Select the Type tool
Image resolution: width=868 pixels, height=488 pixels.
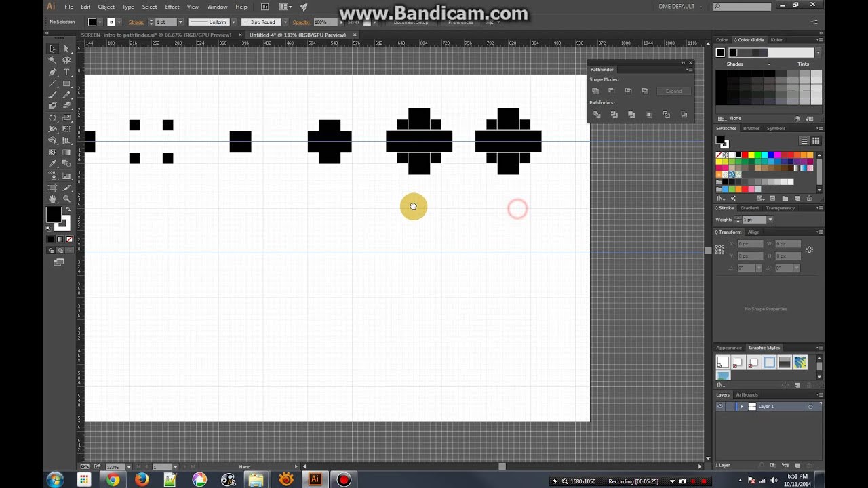pyautogui.click(x=66, y=72)
